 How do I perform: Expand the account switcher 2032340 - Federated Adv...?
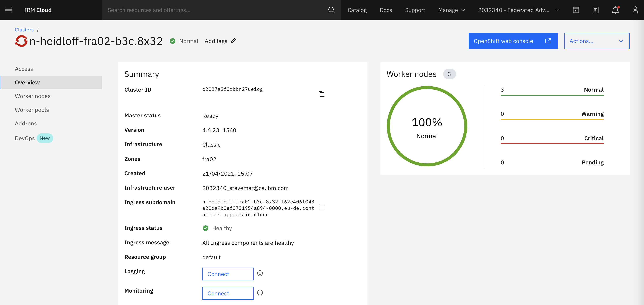pyautogui.click(x=519, y=10)
